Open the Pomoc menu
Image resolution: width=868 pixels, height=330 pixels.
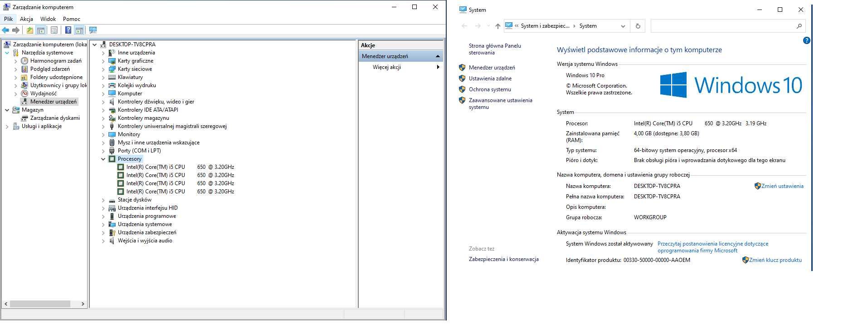[x=72, y=19]
